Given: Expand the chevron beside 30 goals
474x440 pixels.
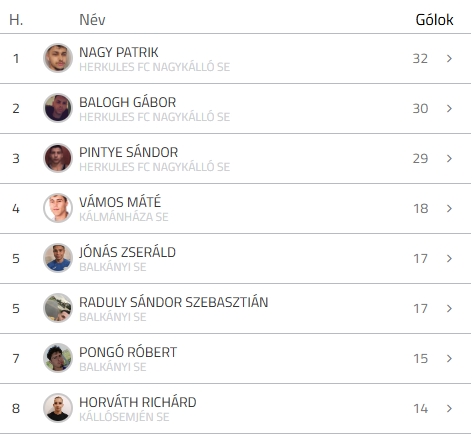Looking at the screenshot, I should [449, 108].
